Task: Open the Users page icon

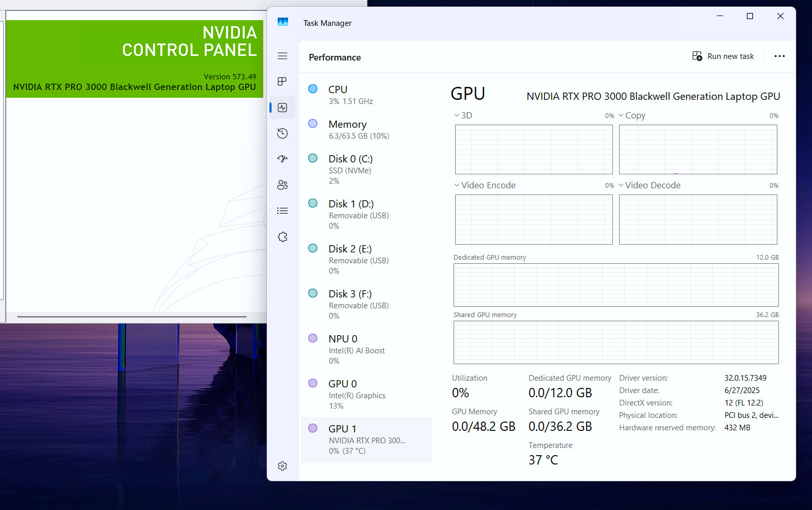Action: point(282,185)
